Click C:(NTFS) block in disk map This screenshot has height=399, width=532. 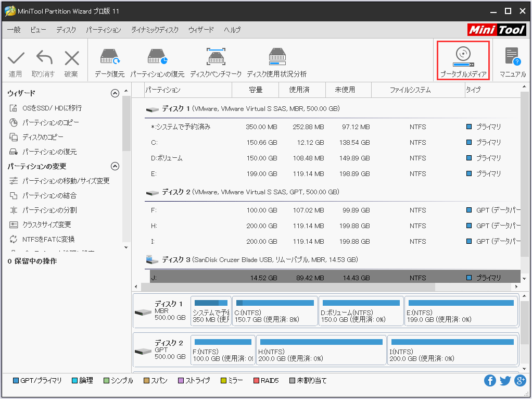(275, 311)
